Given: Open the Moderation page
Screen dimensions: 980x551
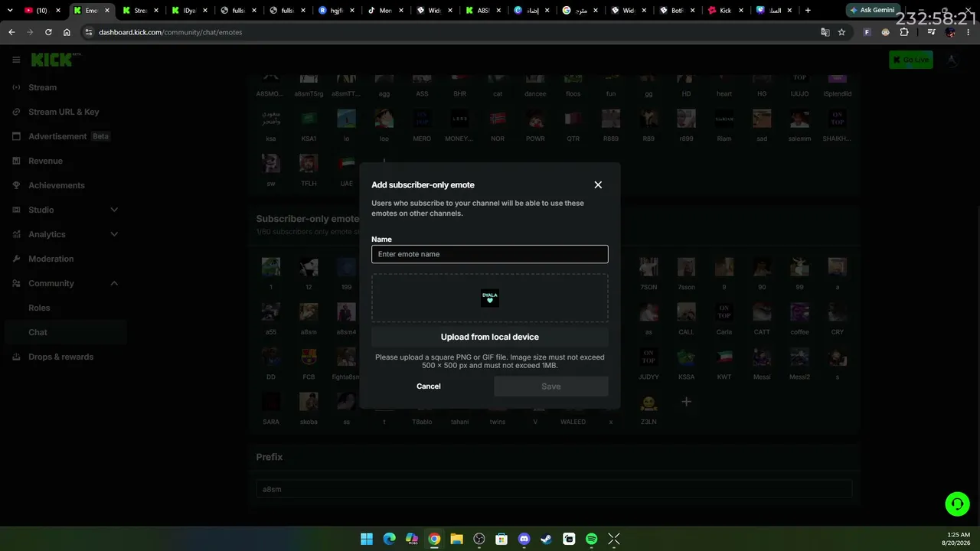Looking at the screenshot, I should (51, 259).
